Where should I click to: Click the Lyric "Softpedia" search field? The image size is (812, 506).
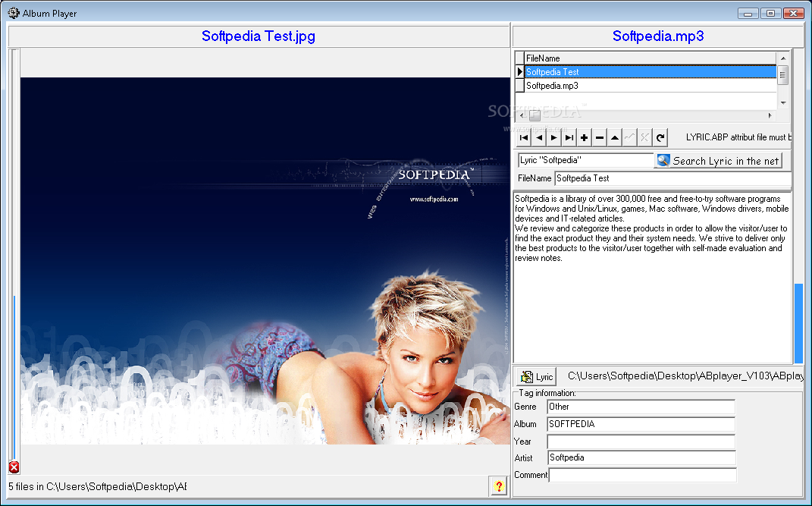[586, 160]
